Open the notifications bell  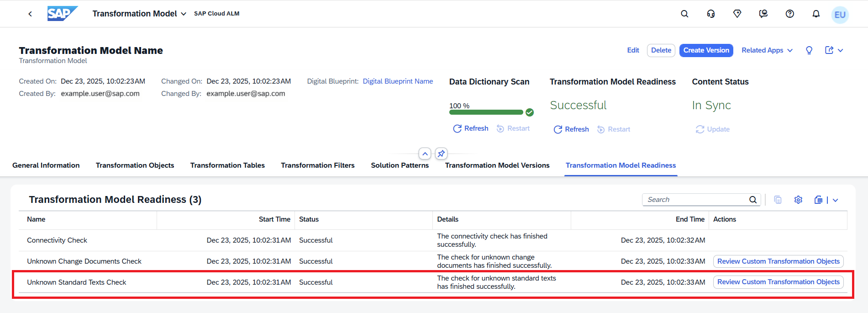(816, 14)
